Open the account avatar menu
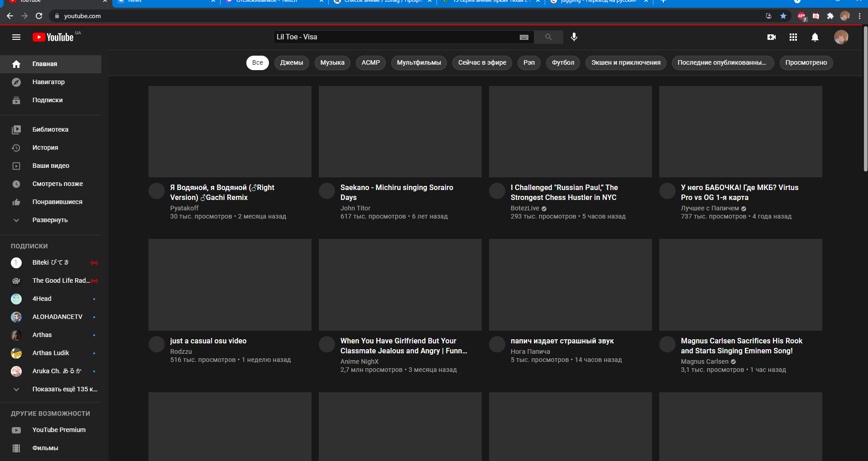 coord(841,37)
